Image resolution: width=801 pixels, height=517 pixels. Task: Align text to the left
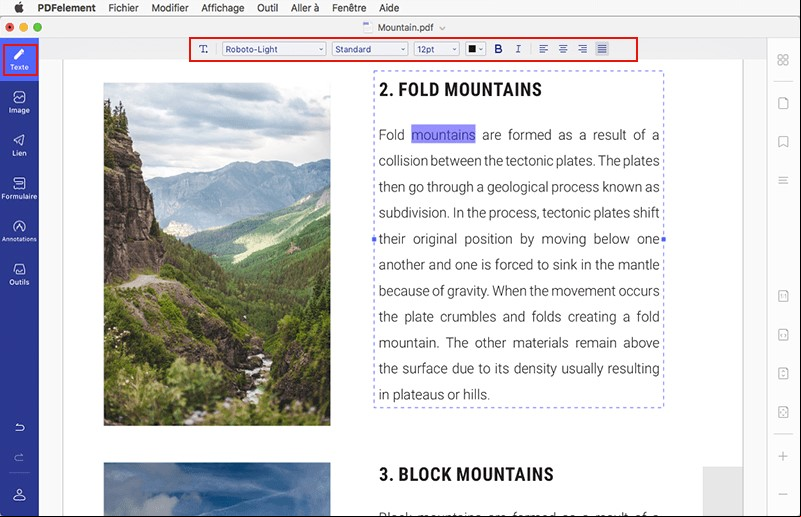pos(544,49)
